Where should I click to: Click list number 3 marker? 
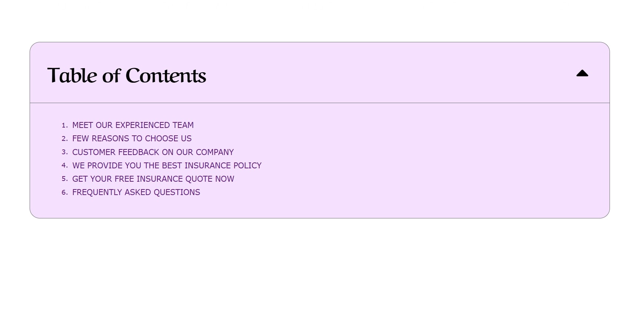tap(64, 152)
